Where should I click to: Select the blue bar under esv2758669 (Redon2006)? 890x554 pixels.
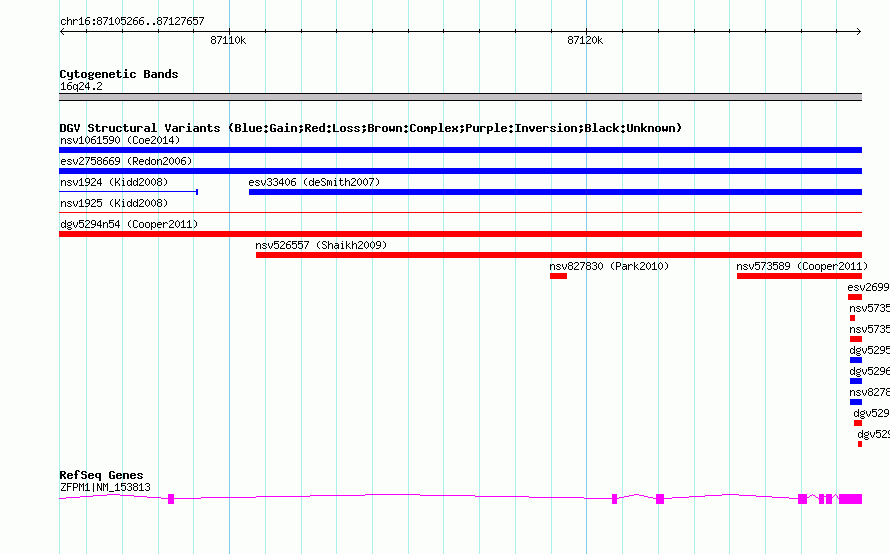point(460,171)
